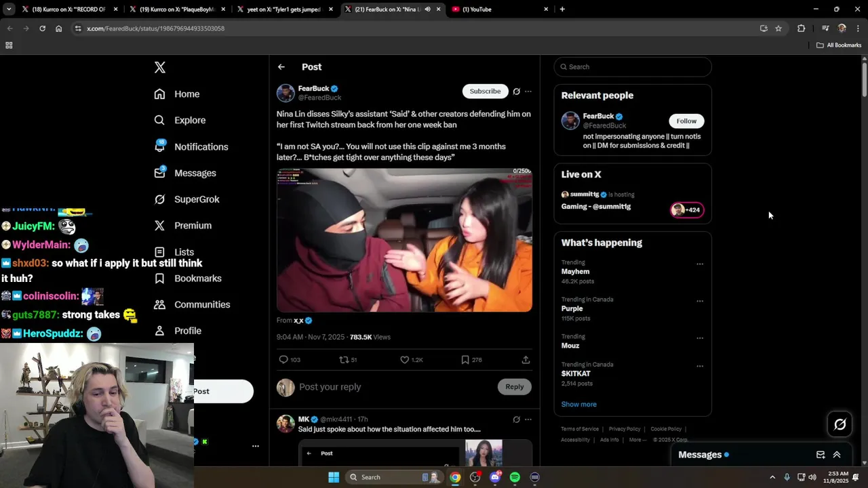Open more options for $KITKAT trend

pos(700,366)
